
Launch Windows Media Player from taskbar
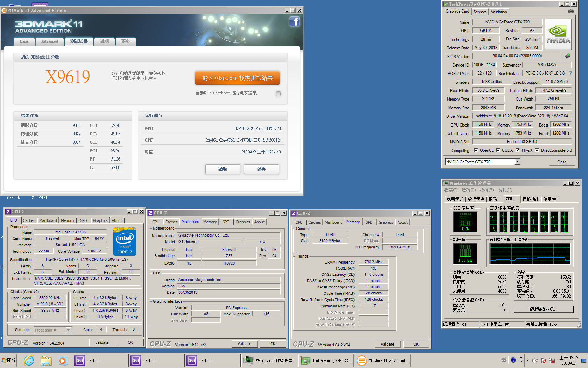[63, 360]
